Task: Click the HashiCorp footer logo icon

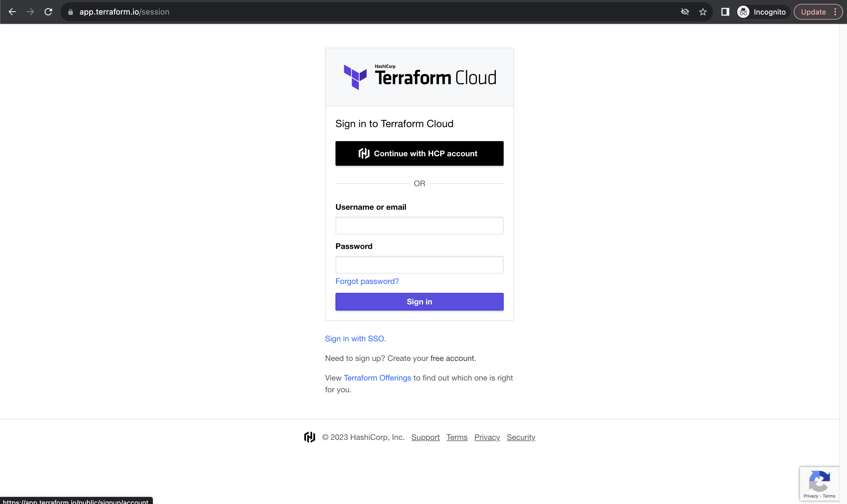Action: tap(310, 437)
